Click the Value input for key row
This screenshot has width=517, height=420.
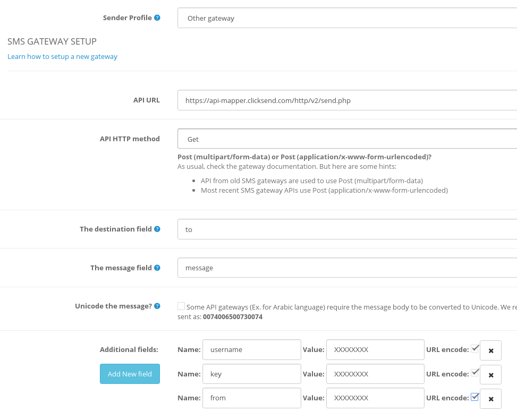[x=375, y=374]
